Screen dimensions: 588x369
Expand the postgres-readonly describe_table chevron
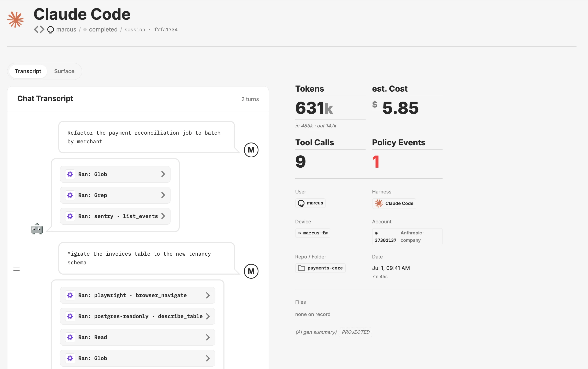208,316
